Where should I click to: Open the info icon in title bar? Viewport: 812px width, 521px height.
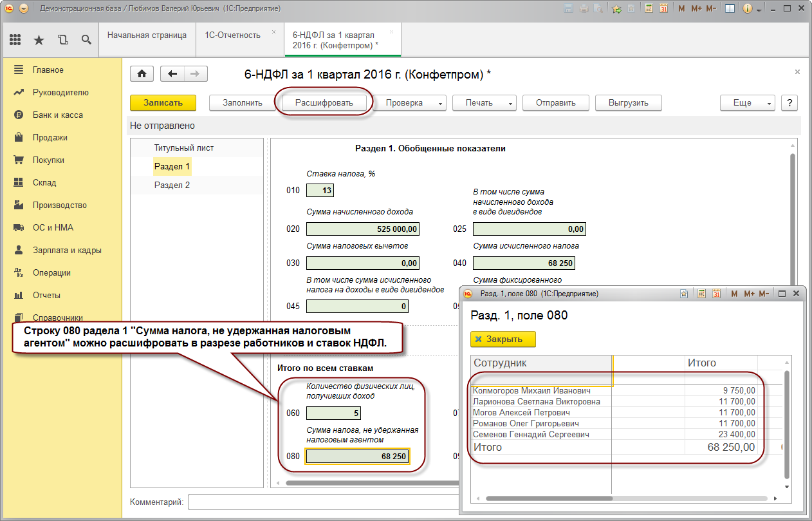(x=748, y=9)
